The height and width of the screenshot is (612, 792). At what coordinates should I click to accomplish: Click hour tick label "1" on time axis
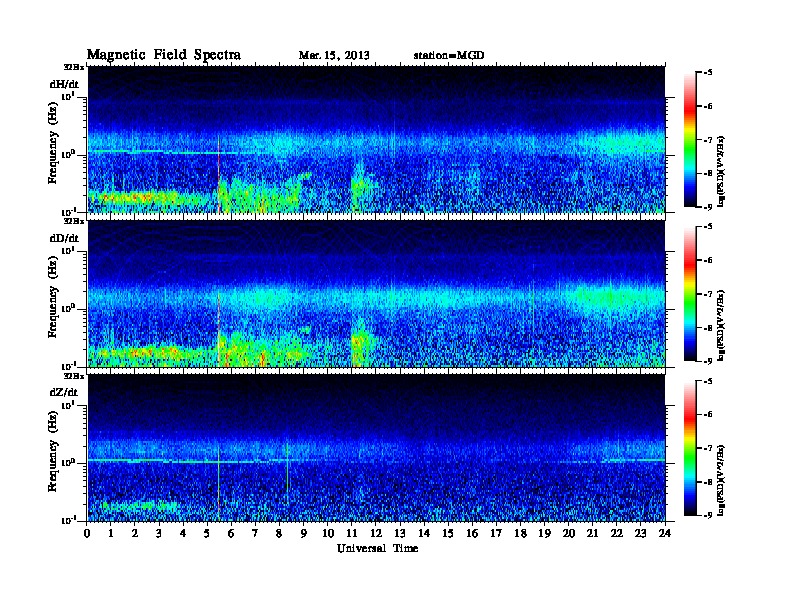[111, 533]
